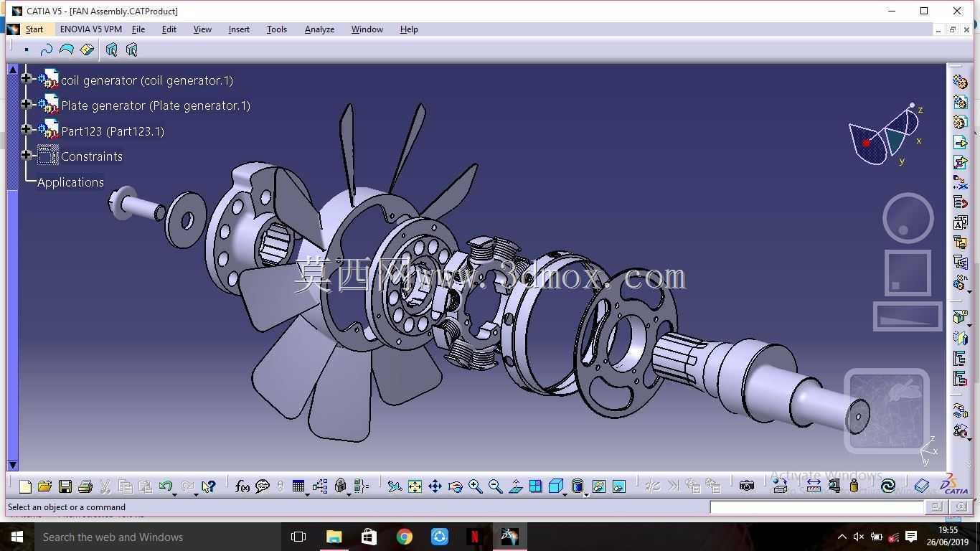The height and width of the screenshot is (551, 980).
Task: Expand the Constraints tree node
Action: tap(27, 155)
